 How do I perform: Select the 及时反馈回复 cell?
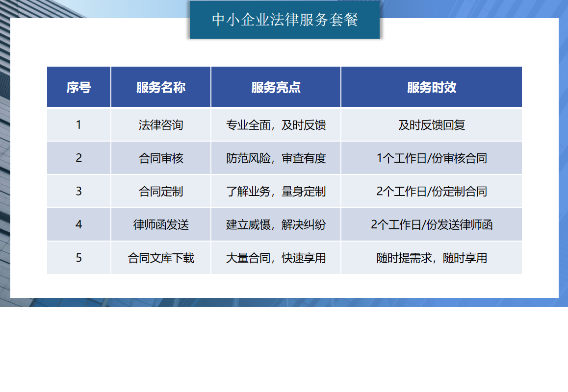click(432, 125)
